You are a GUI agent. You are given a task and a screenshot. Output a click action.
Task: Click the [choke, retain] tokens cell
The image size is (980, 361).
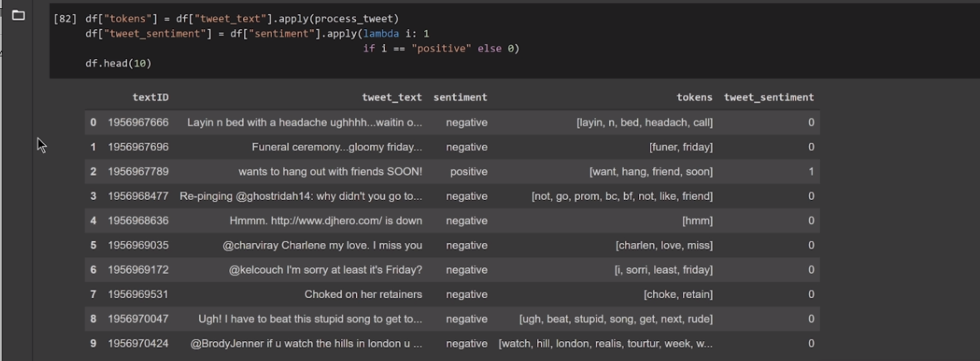678,295
